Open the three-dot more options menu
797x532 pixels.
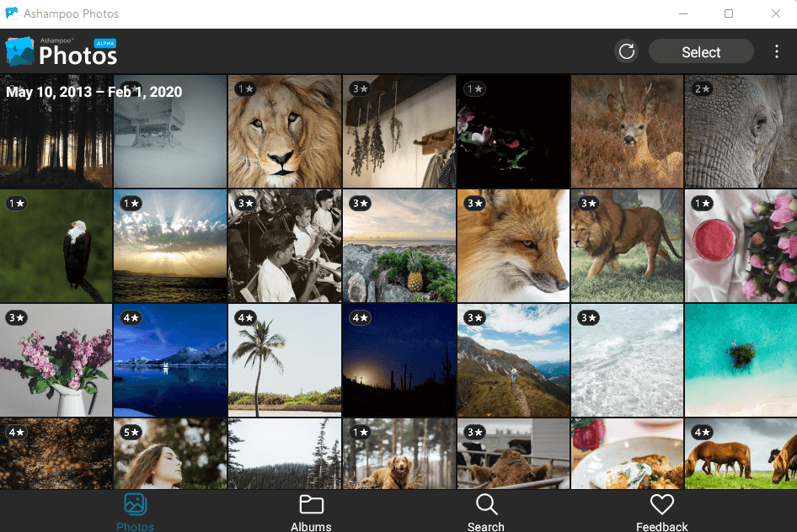pos(776,51)
